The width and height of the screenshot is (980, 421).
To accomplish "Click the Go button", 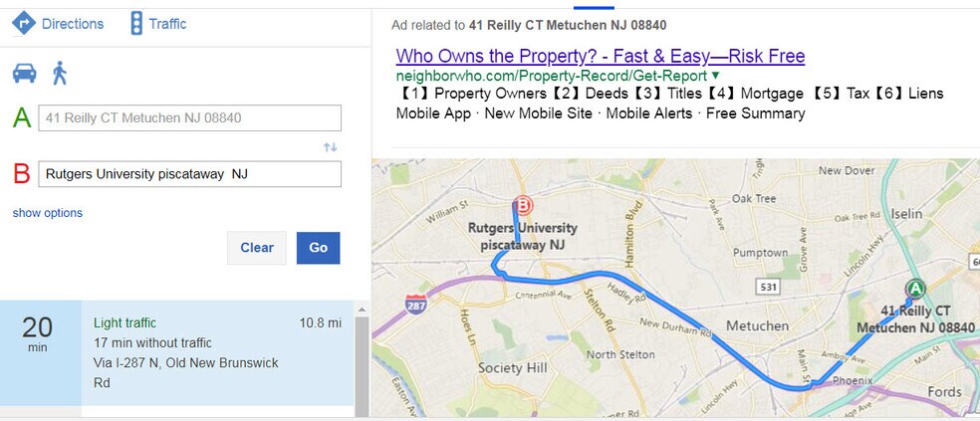I will pos(318,248).
